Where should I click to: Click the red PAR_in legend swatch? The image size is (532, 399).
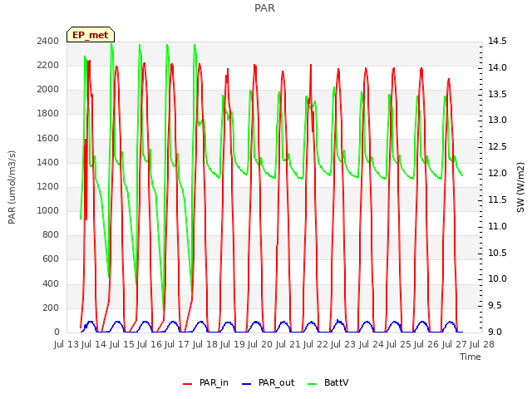(x=188, y=384)
